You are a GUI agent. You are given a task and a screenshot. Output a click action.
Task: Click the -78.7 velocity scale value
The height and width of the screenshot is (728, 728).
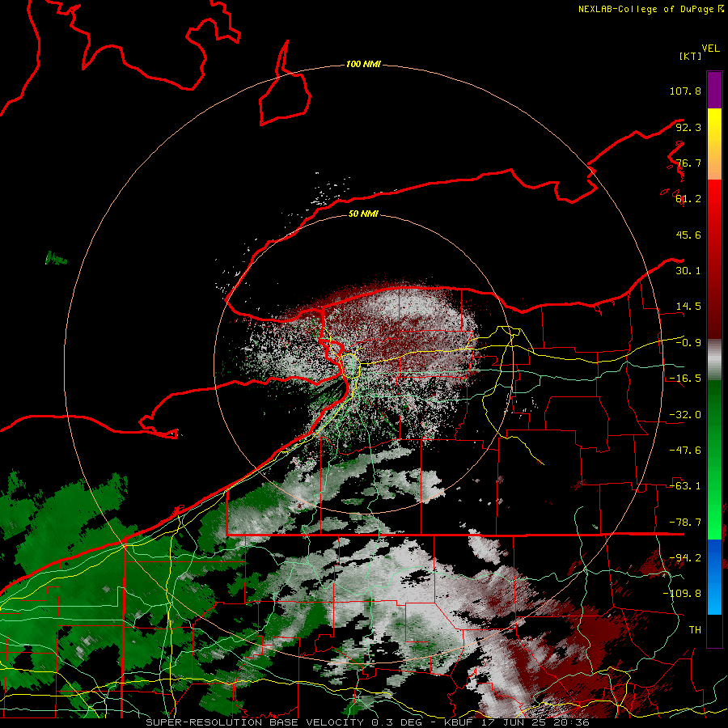(x=685, y=523)
